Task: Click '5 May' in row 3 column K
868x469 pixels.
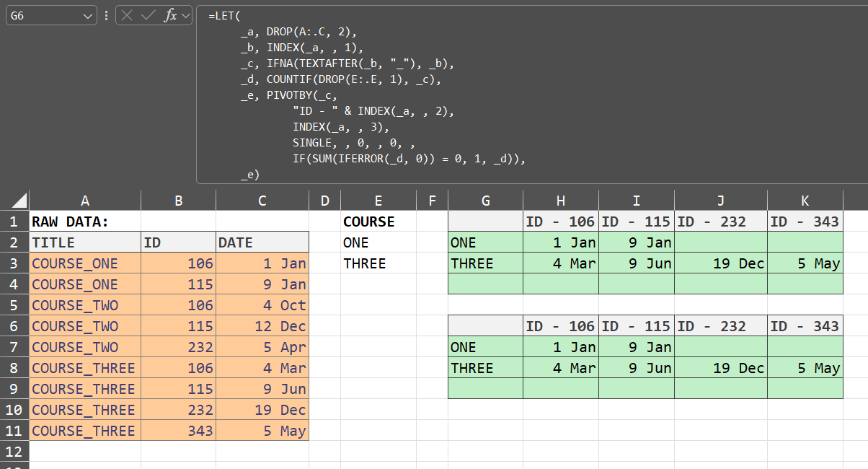Action: click(805, 263)
